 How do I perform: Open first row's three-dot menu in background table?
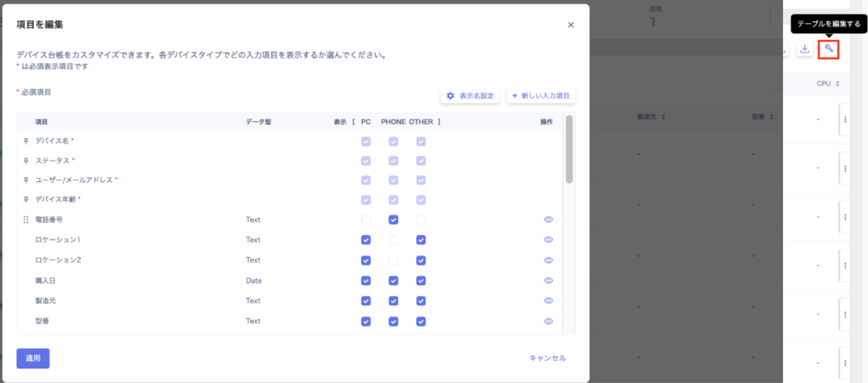tap(845, 120)
